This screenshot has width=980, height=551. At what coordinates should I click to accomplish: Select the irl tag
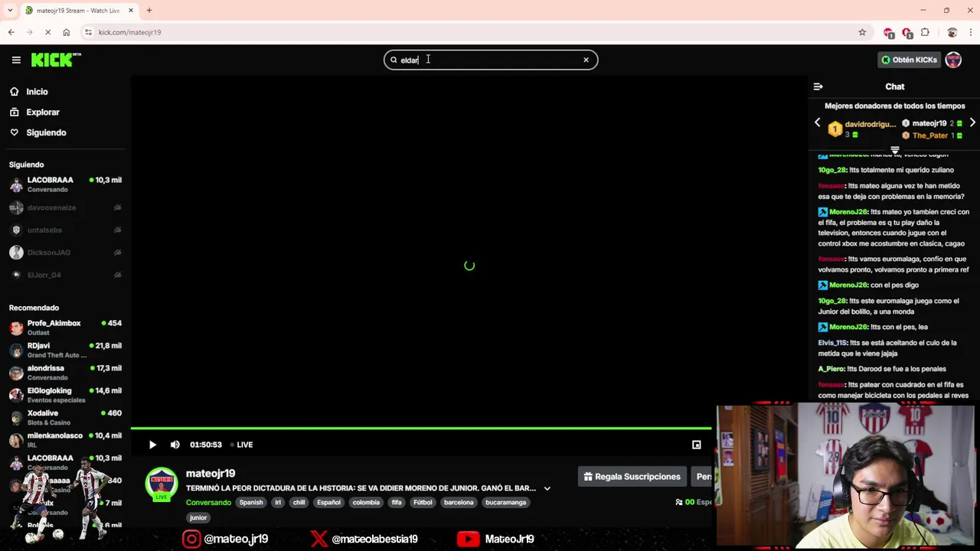(278, 503)
